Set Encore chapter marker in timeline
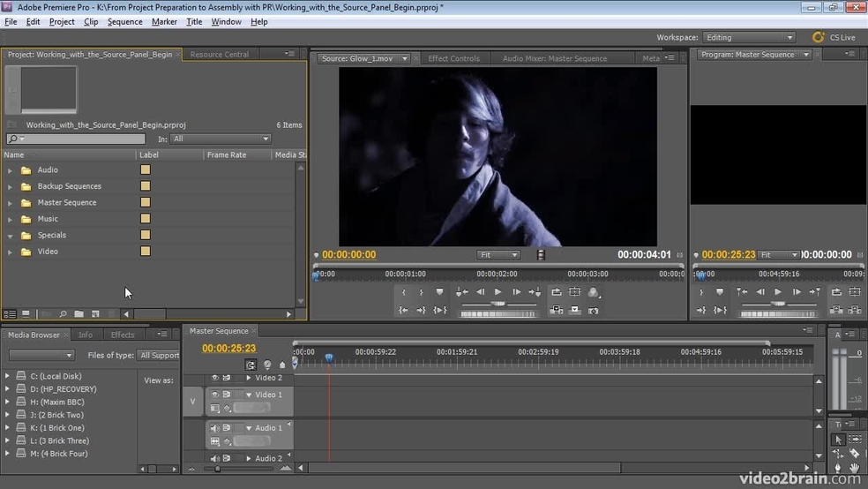The image size is (868, 489). click(267, 365)
